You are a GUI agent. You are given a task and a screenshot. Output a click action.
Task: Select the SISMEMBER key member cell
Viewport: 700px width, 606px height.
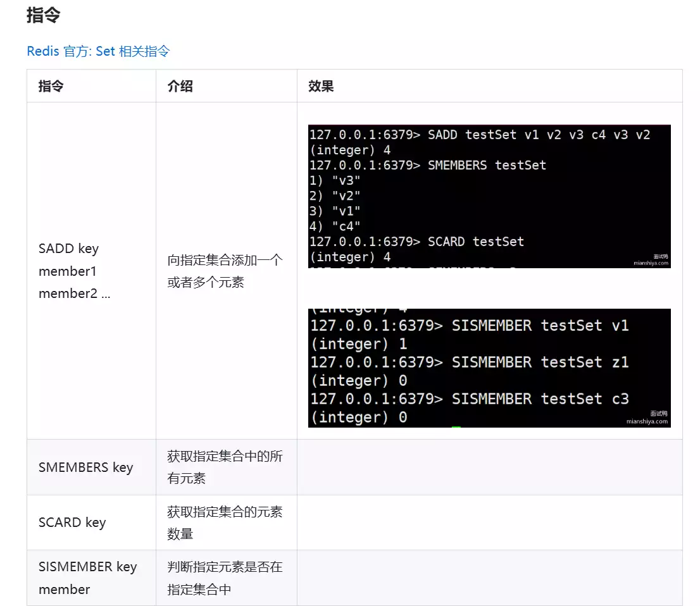point(87,578)
